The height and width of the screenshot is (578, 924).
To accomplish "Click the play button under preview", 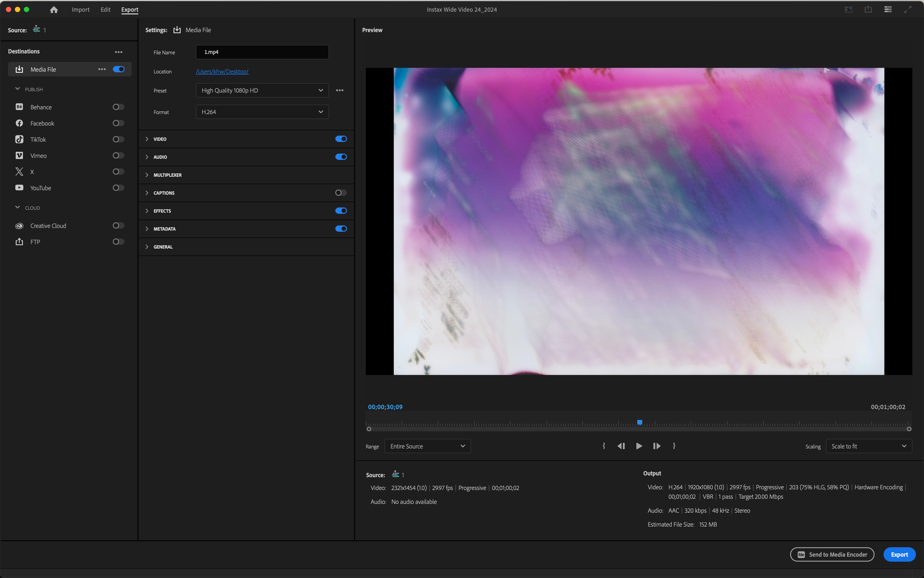I will 639,446.
